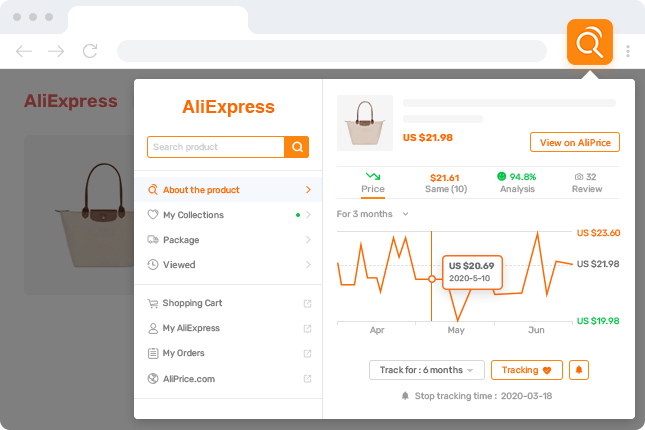Expand Package with its chevron

point(308,239)
